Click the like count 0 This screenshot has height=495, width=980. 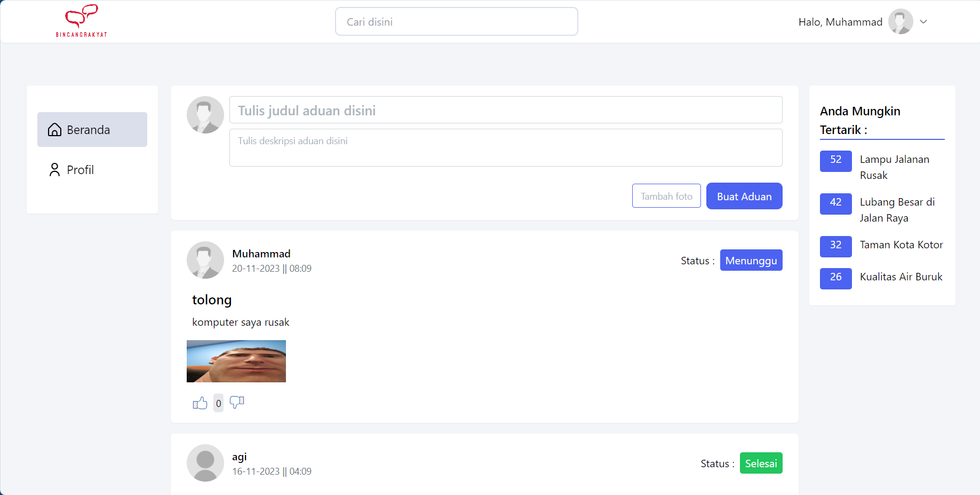pos(219,403)
